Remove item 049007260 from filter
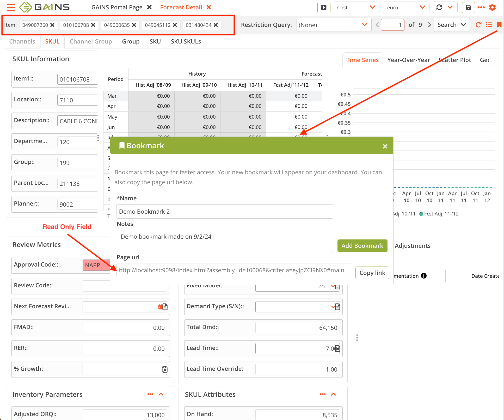Screen dimensions: 504x420 tap(52, 25)
